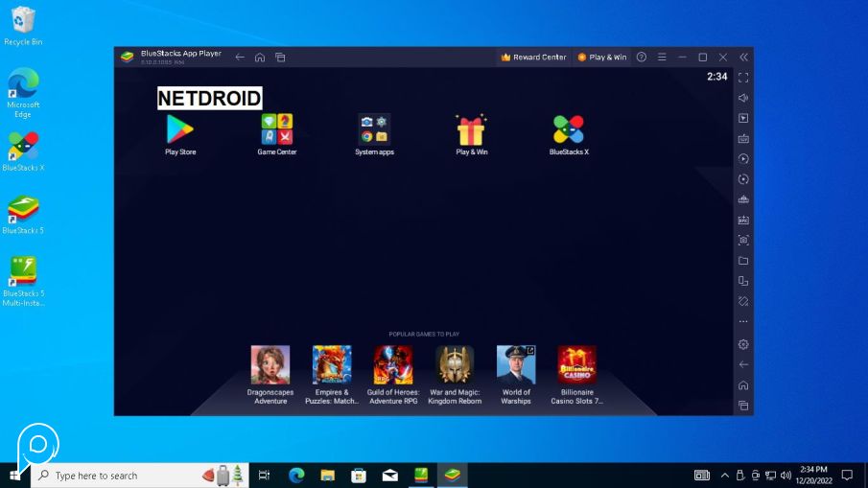Open the Play Store app

click(179, 129)
